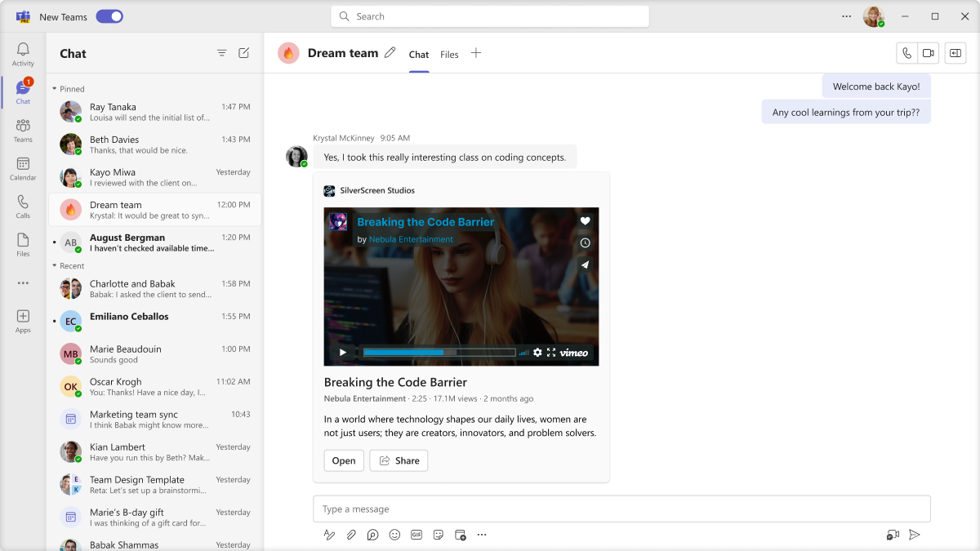Start an audio call in Dream team
The width and height of the screenshot is (980, 551).
pyautogui.click(x=906, y=53)
